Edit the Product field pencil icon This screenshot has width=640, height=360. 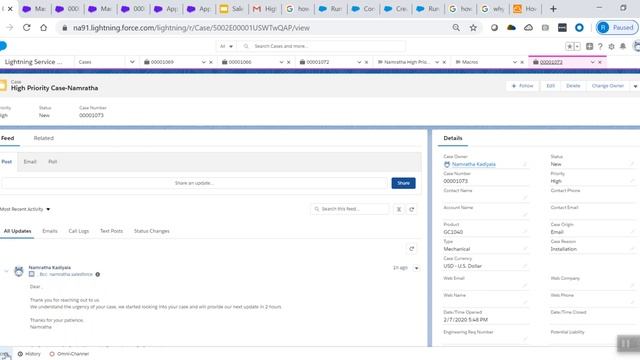tap(525, 232)
